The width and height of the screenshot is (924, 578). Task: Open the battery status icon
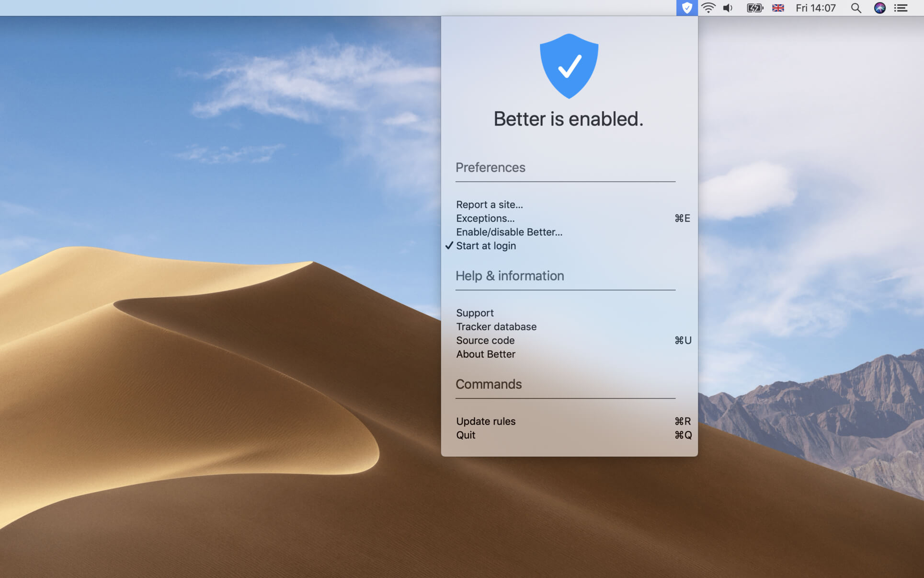[754, 8]
